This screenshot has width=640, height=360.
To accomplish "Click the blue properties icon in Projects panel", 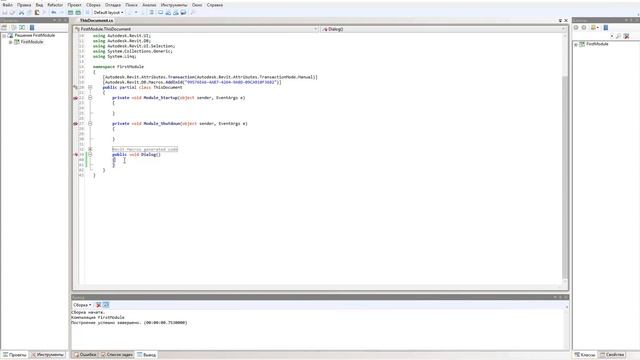I will 32,27.
